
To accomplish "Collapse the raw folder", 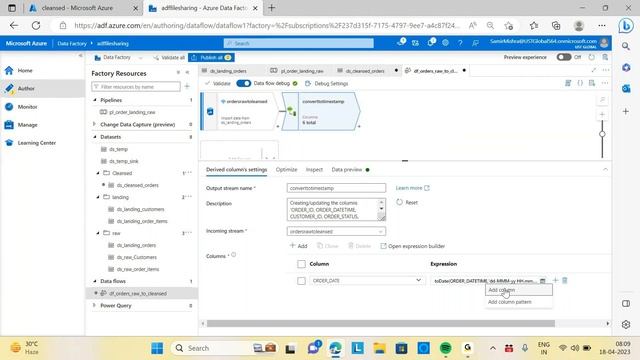I will [98, 233].
